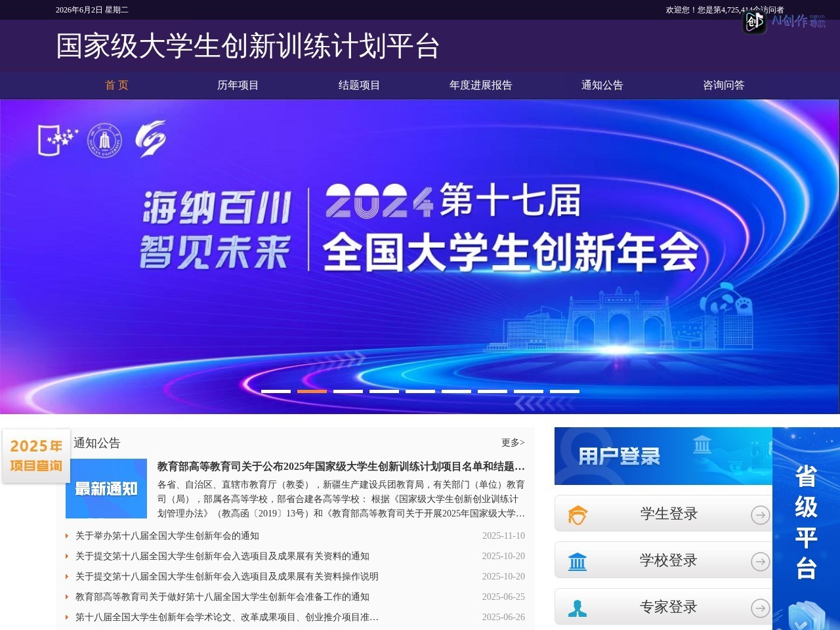Jump to the third banner slide indicator

coord(348,391)
